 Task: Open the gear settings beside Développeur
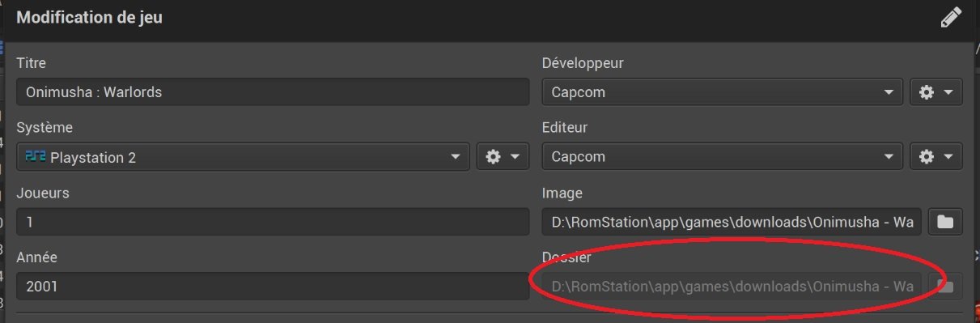click(927, 92)
